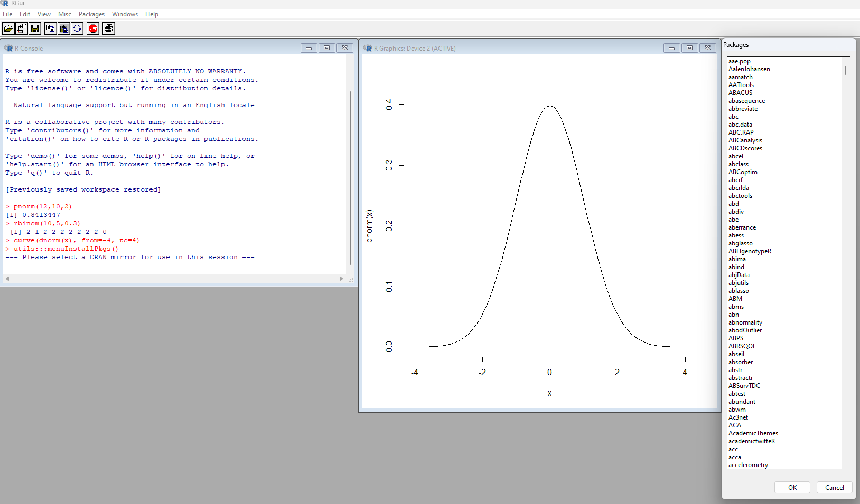Click the Print icon in the toolbar
860x504 pixels.
pos(109,28)
